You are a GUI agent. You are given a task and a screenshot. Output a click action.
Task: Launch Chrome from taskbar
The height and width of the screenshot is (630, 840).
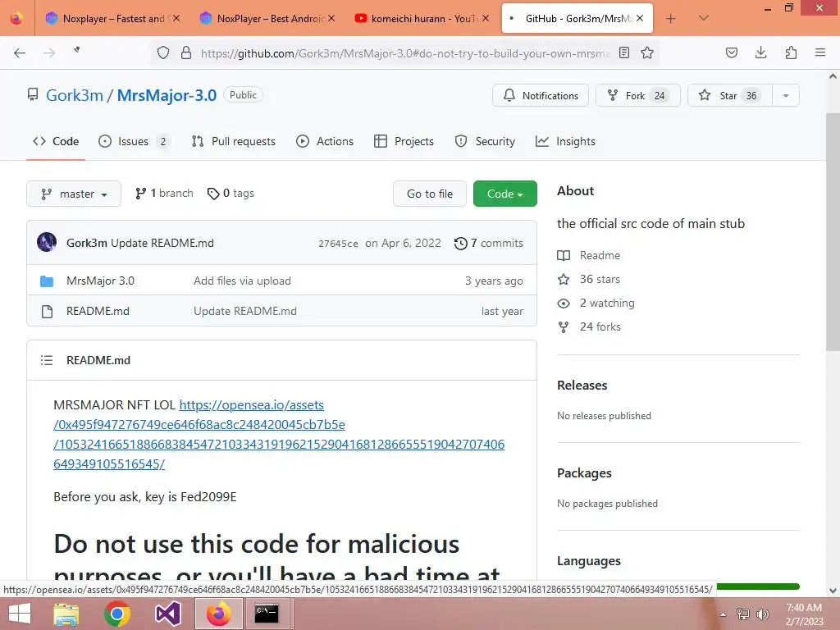tap(117, 614)
